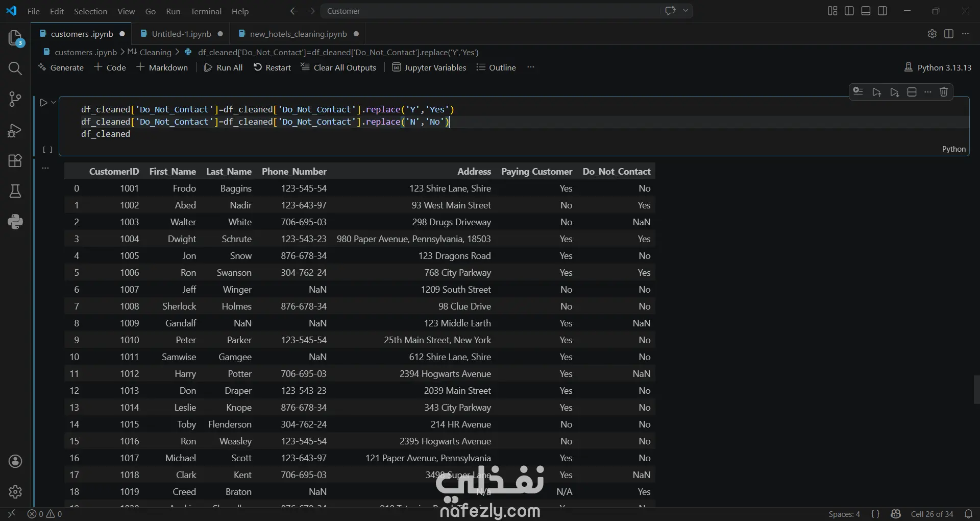Split the editor to the right
The height and width of the screenshot is (521, 980).
pyautogui.click(x=949, y=34)
